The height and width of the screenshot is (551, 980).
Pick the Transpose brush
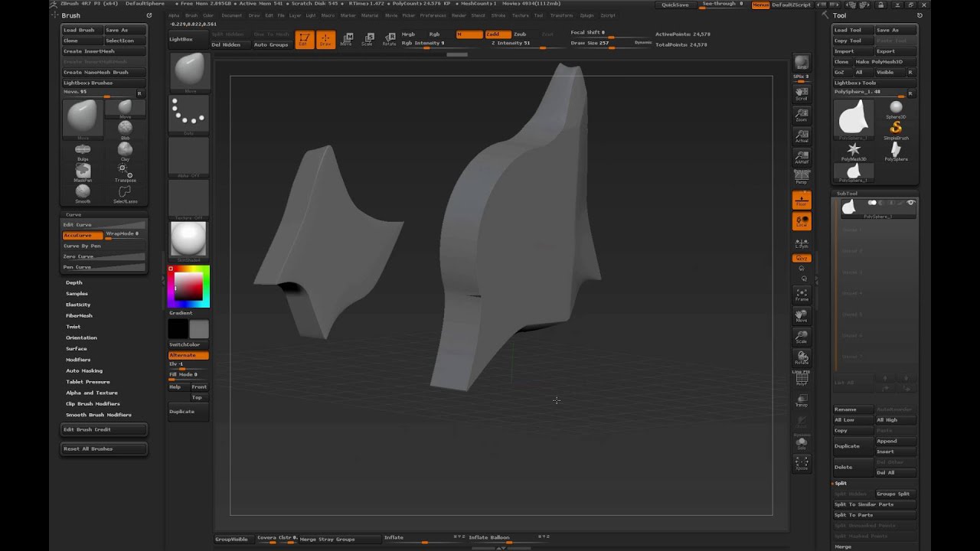(x=125, y=171)
